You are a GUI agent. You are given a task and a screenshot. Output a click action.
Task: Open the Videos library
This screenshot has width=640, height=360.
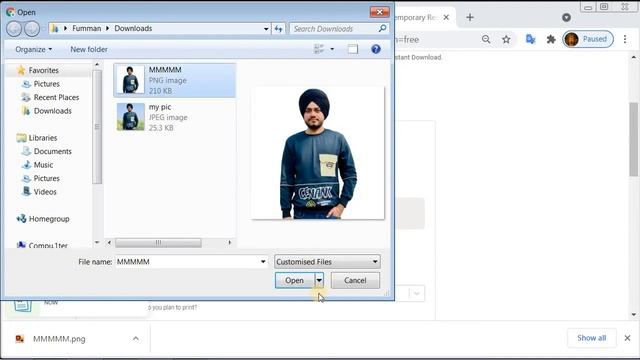44,191
